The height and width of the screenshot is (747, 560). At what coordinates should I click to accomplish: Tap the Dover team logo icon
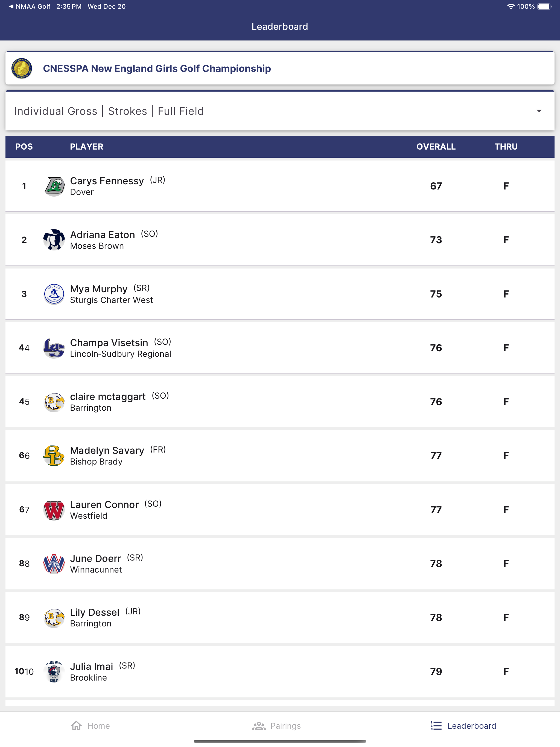point(54,186)
